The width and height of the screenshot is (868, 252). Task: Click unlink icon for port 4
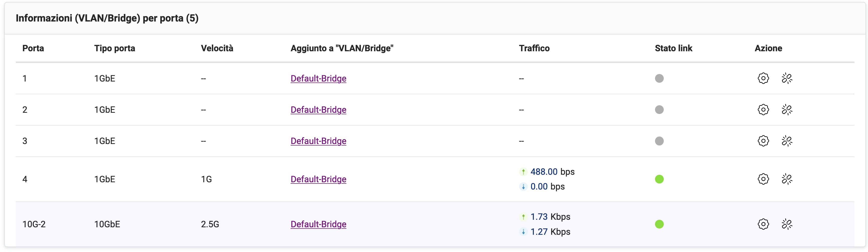coord(787,179)
